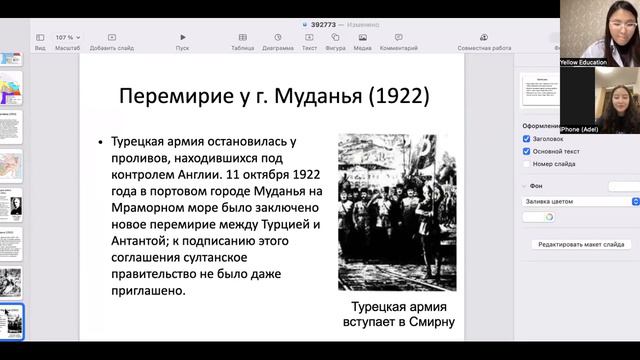Select the iPhone (Adel) video participant tile
The height and width of the screenshot is (360, 640).
pyautogui.click(x=600, y=100)
